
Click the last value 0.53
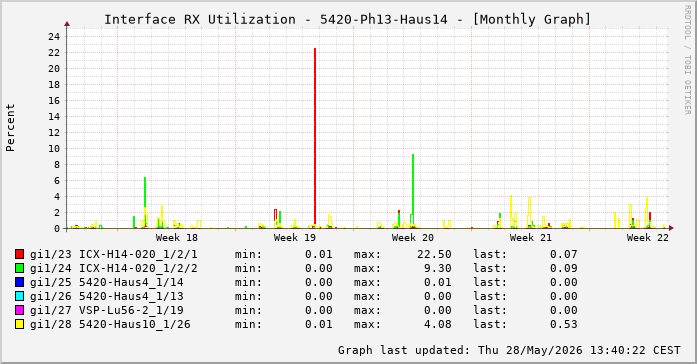(x=564, y=324)
